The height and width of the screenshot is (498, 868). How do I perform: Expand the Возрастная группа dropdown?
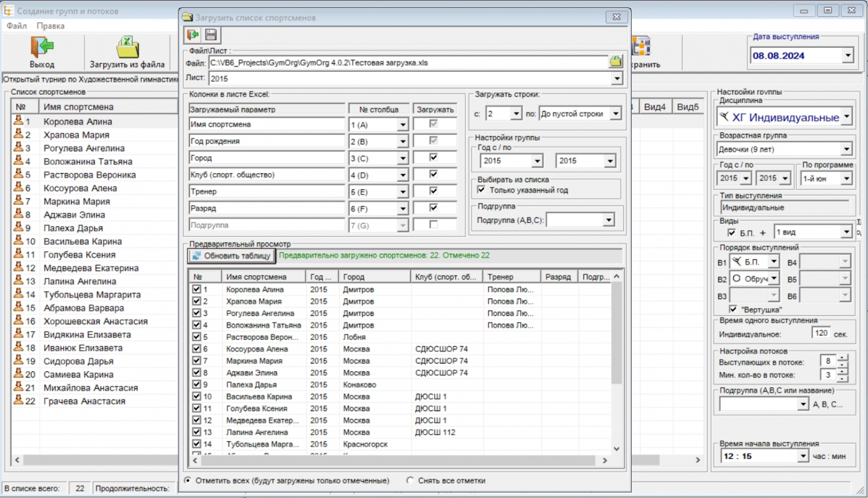point(848,149)
